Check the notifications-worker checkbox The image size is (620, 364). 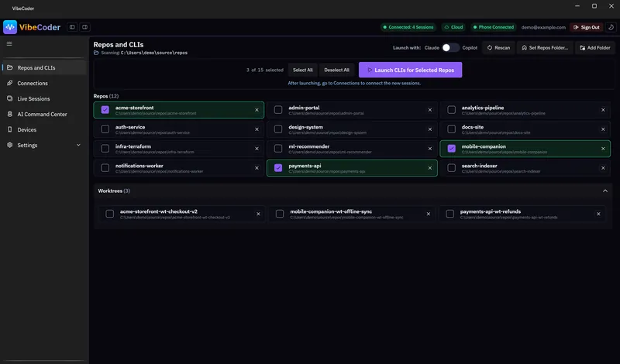[105, 168]
